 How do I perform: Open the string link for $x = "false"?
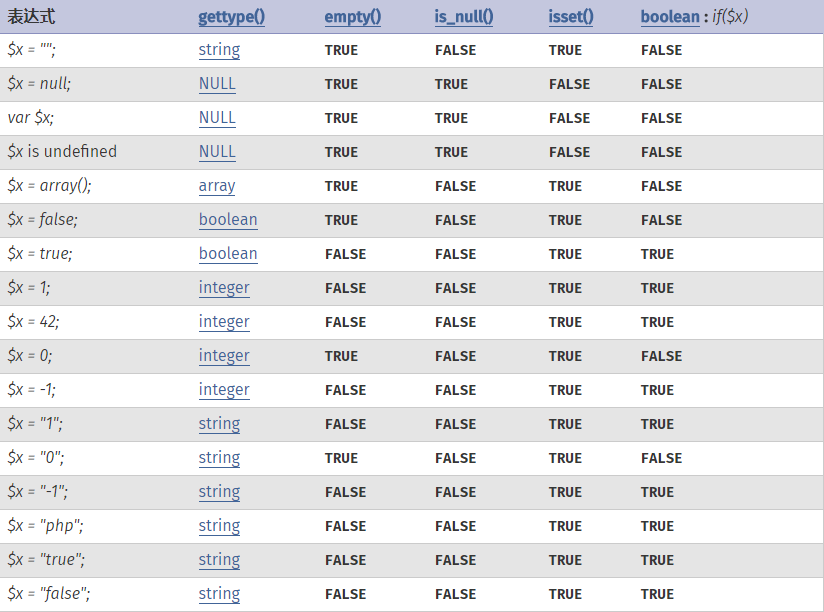219,594
